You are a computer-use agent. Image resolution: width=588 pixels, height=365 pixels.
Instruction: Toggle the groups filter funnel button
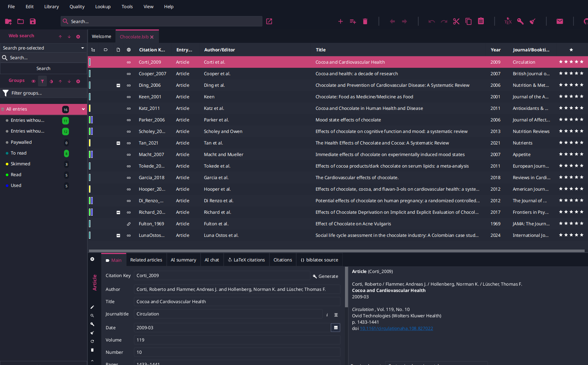coord(42,81)
